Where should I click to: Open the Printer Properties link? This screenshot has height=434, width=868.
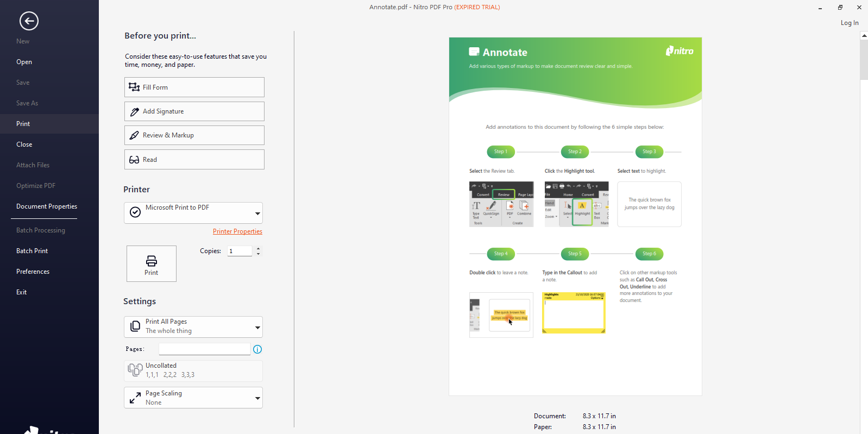237,231
